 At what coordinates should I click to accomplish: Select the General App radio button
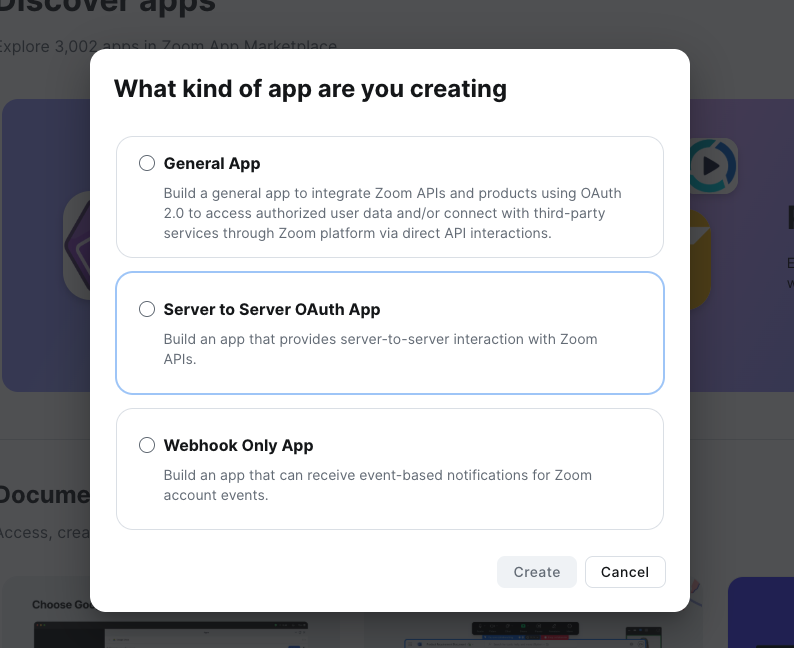[x=147, y=163]
